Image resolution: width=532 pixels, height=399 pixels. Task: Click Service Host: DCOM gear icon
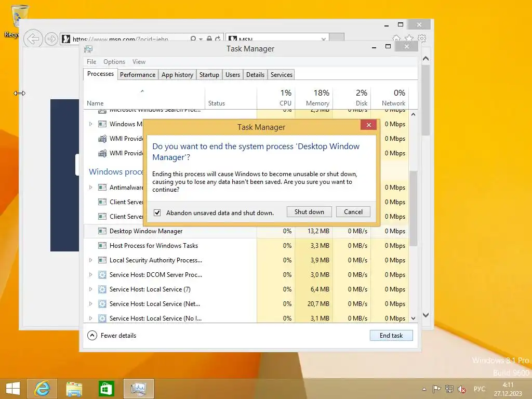click(x=102, y=275)
